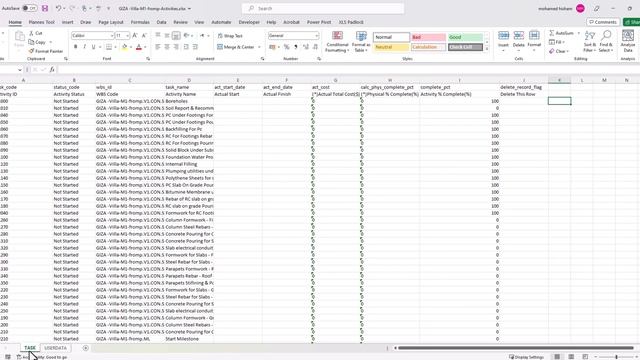Image resolution: width=640 pixels, height=360 pixels.
Task: Add a new sheet with plus icon
Action: pos(85,348)
